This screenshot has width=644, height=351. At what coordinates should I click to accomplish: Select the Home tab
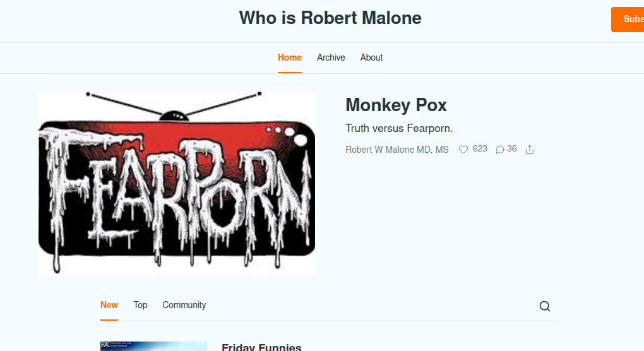290,57
